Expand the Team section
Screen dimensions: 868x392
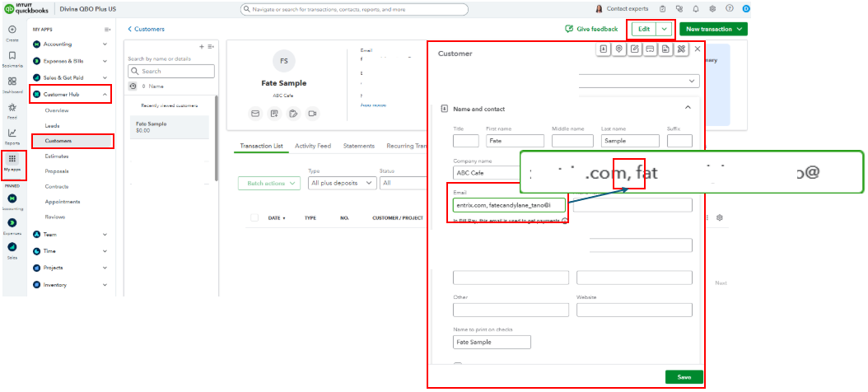coord(105,234)
